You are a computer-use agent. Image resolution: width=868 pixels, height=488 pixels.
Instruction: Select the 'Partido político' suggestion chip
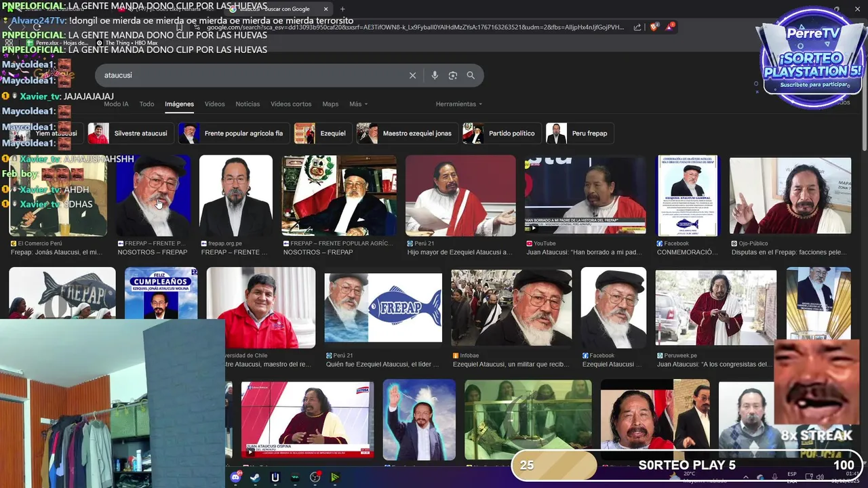coord(502,134)
